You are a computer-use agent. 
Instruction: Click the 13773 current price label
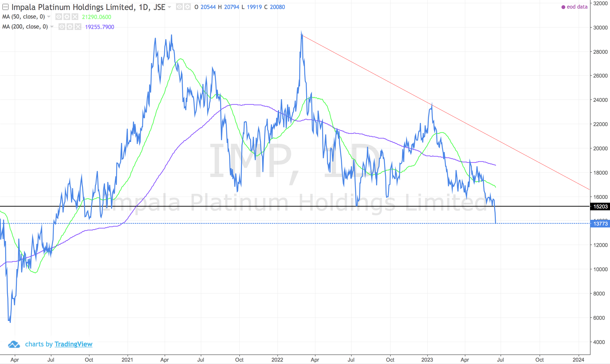(600, 224)
